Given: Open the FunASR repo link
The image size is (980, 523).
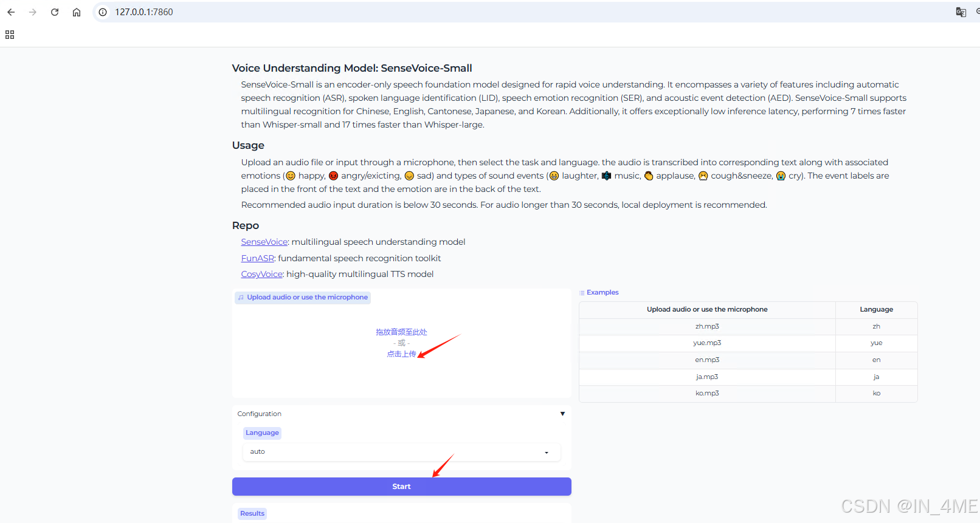Looking at the screenshot, I should tap(258, 258).
